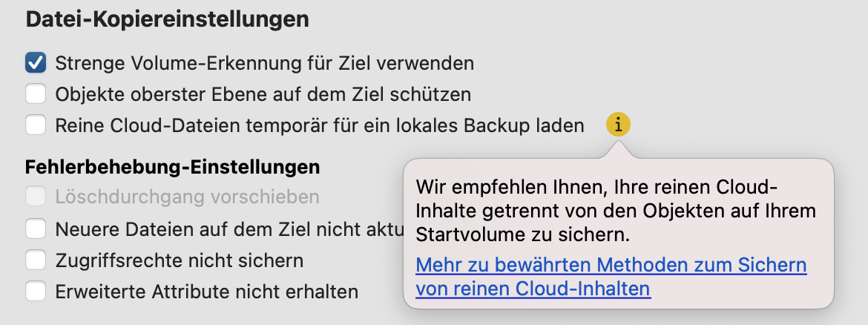
Task: Click the dimmed 'Löschdurchgang vorschieben' label text
Action: pos(187,197)
